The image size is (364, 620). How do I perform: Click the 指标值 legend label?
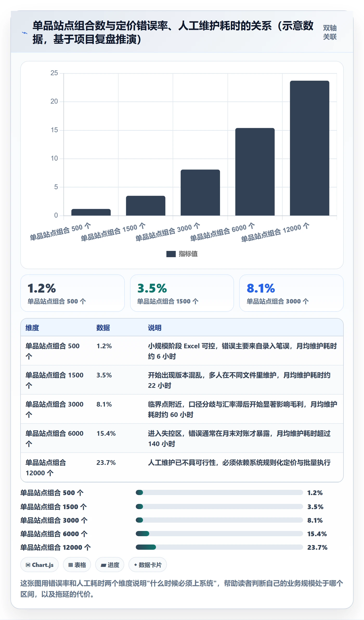[188, 254]
